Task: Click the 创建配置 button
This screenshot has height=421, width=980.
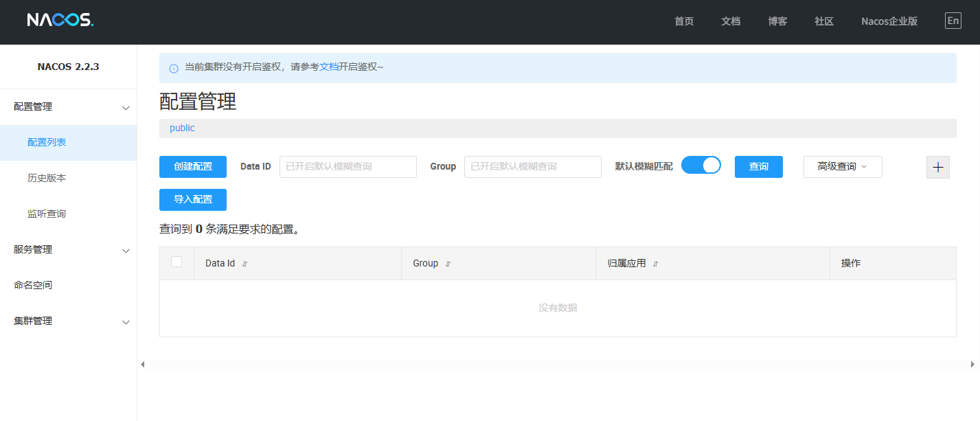Action: pyautogui.click(x=193, y=167)
